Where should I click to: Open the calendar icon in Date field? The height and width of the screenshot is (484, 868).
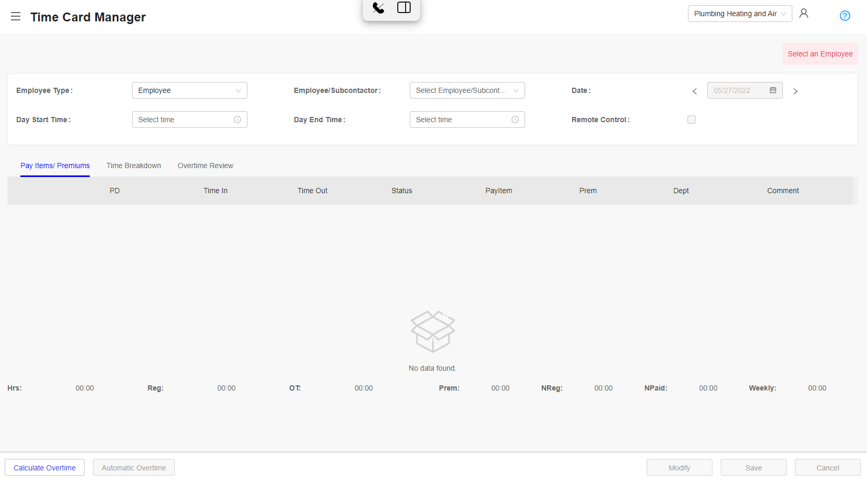[x=773, y=90]
